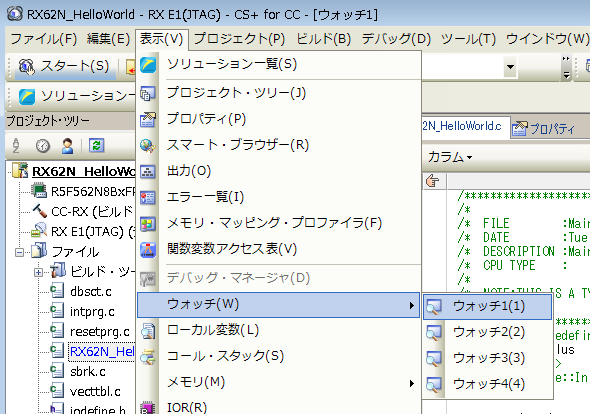Select プロジェクト・ツリー(J) menu entry
This screenshot has width=590, height=414.
coord(278,93)
